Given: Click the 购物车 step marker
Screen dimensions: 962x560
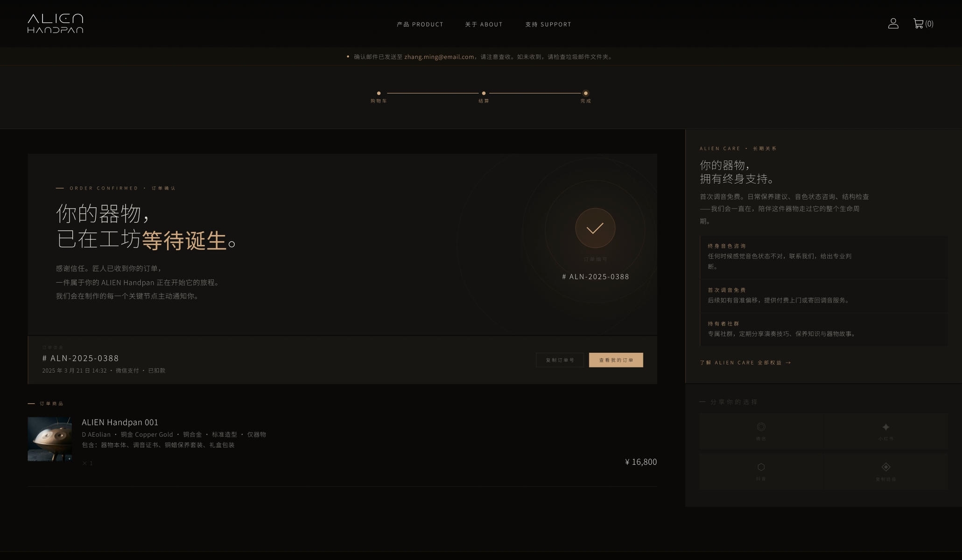Looking at the screenshot, I should click(x=379, y=93).
